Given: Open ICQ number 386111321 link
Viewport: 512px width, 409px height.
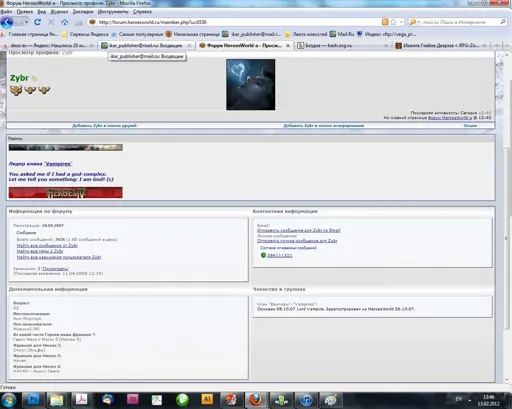Looking at the screenshot, I should pyautogui.click(x=279, y=256).
